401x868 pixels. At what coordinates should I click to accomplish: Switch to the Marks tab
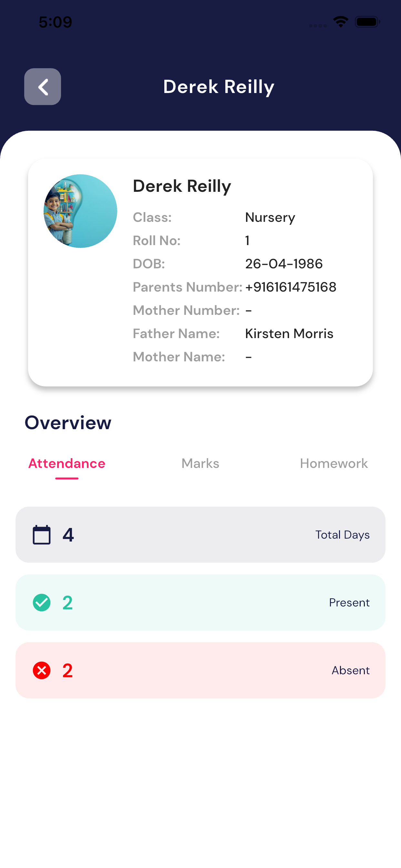[200, 464]
